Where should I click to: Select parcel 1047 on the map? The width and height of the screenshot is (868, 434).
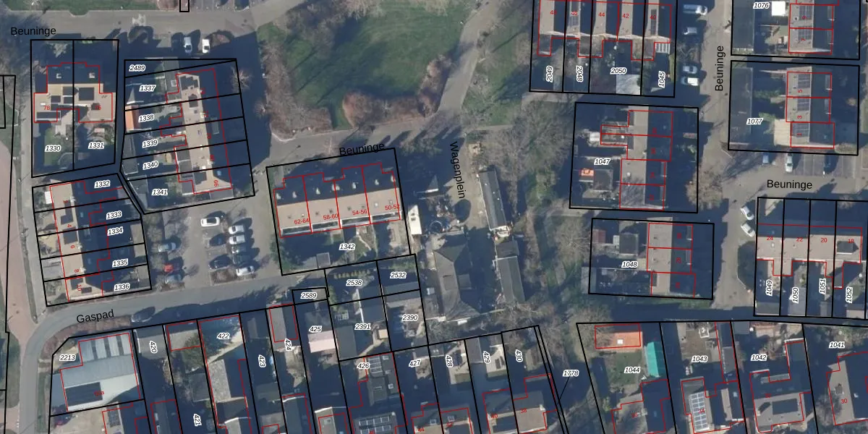coord(602,161)
